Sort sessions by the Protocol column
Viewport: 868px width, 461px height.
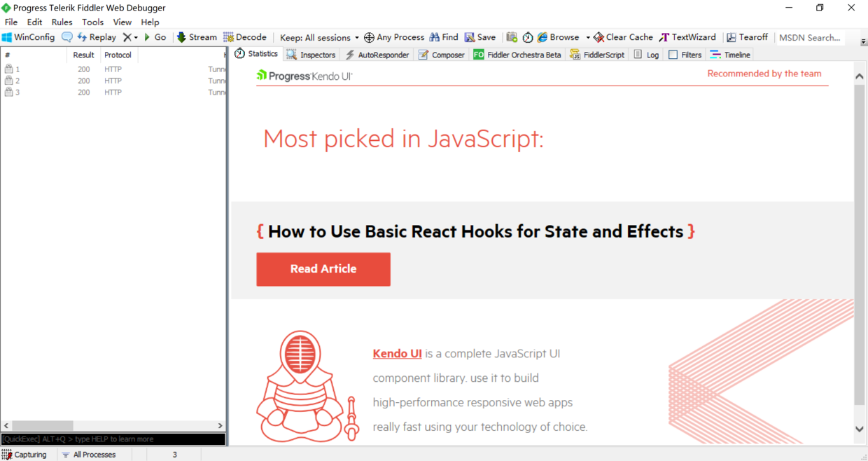tap(118, 55)
